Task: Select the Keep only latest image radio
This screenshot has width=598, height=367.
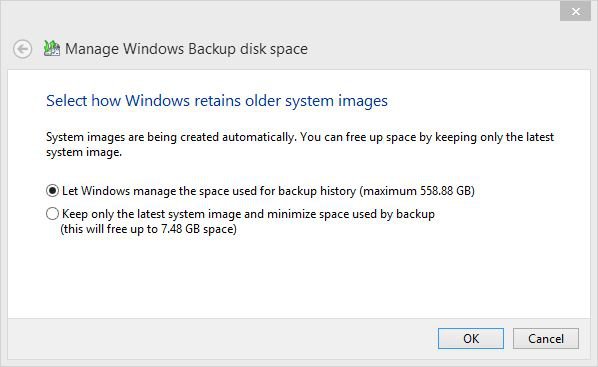Action: (x=52, y=213)
